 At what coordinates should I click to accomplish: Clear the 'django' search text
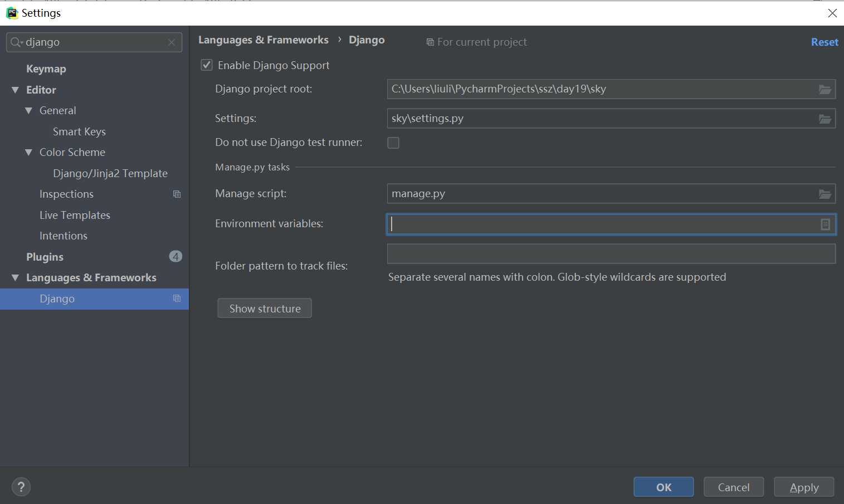pyautogui.click(x=172, y=42)
